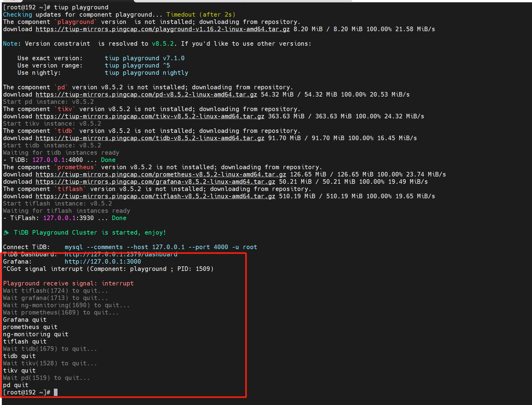
Task: Click the TiDB address 127.0.0.1:4000
Action: click(x=57, y=160)
